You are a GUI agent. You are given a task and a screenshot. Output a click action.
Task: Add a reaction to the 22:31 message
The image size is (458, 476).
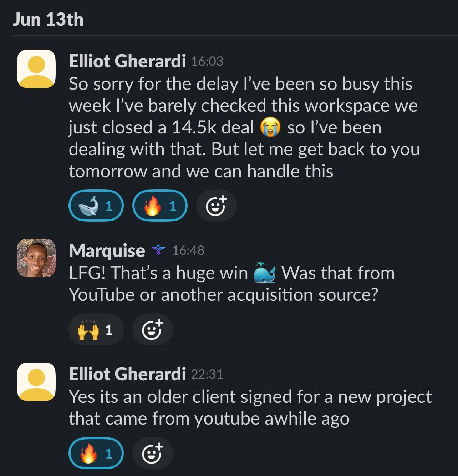(152, 453)
